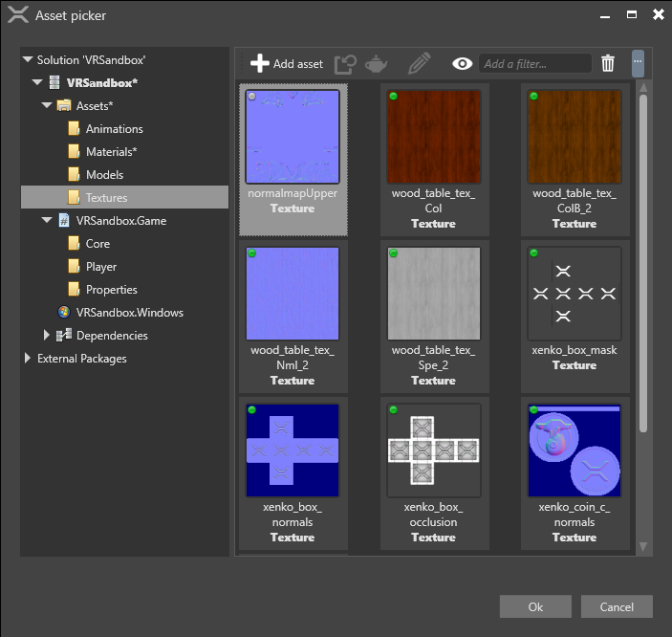Open the Materials* folder
Viewport: 672px width, 637px height.
pyautogui.click(x=111, y=152)
